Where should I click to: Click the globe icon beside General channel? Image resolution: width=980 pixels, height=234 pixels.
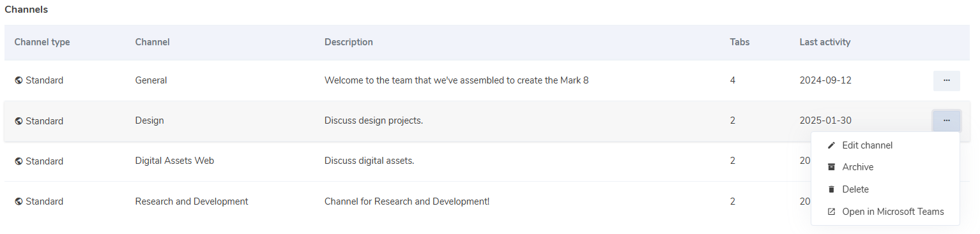tap(19, 80)
